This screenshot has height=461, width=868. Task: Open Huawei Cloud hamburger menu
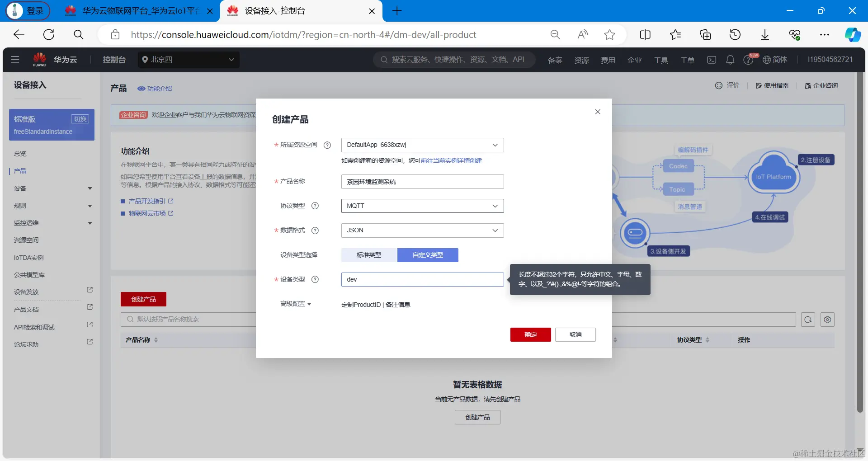pos(15,60)
